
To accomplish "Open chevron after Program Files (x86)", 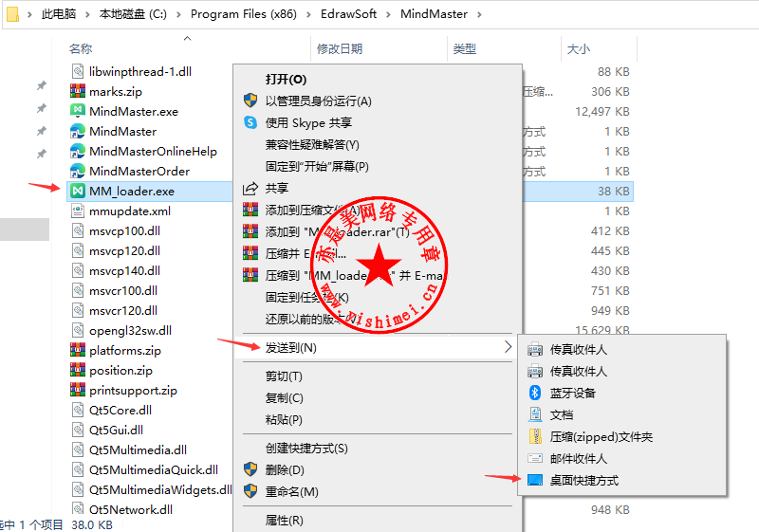I will 308,14.
